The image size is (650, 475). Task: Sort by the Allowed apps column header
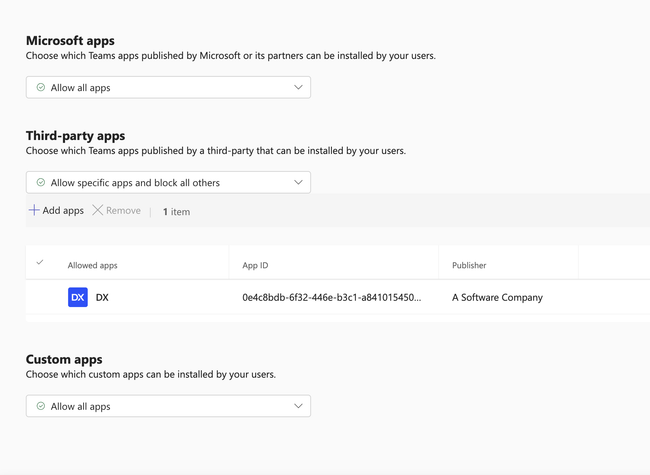[x=92, y=266]
